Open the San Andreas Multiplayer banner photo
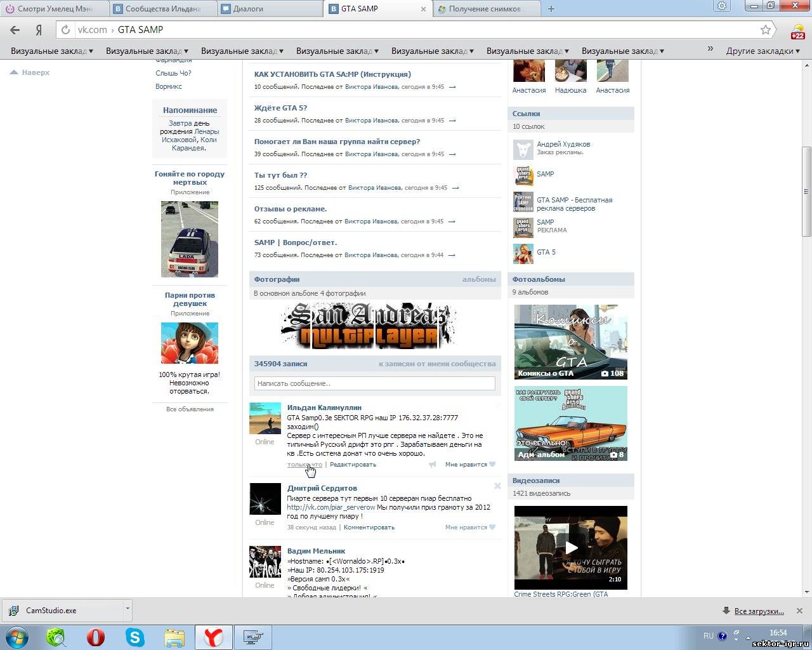This screenshot has width=812, height=650. coord(368,326)
